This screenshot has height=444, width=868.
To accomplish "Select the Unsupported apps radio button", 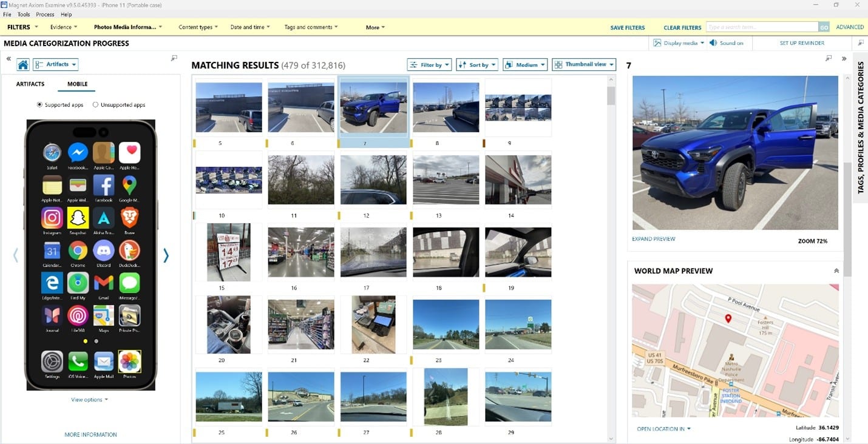I will [x=95, y=104].
